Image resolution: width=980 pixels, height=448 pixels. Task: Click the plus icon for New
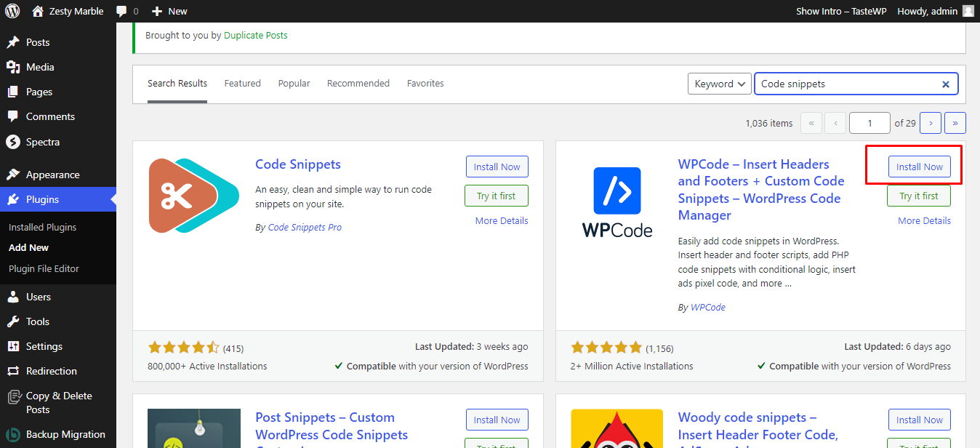pyautogui.click(x=156, y=11)
